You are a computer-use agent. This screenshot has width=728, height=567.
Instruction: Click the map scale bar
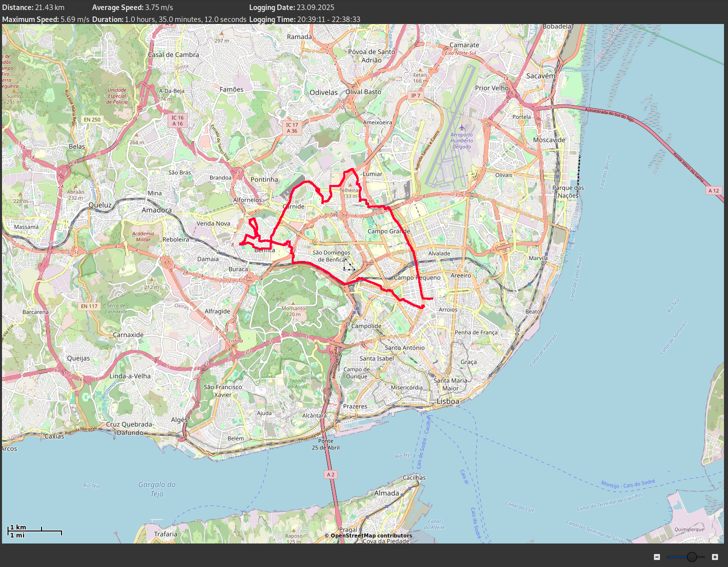(35, 531)
